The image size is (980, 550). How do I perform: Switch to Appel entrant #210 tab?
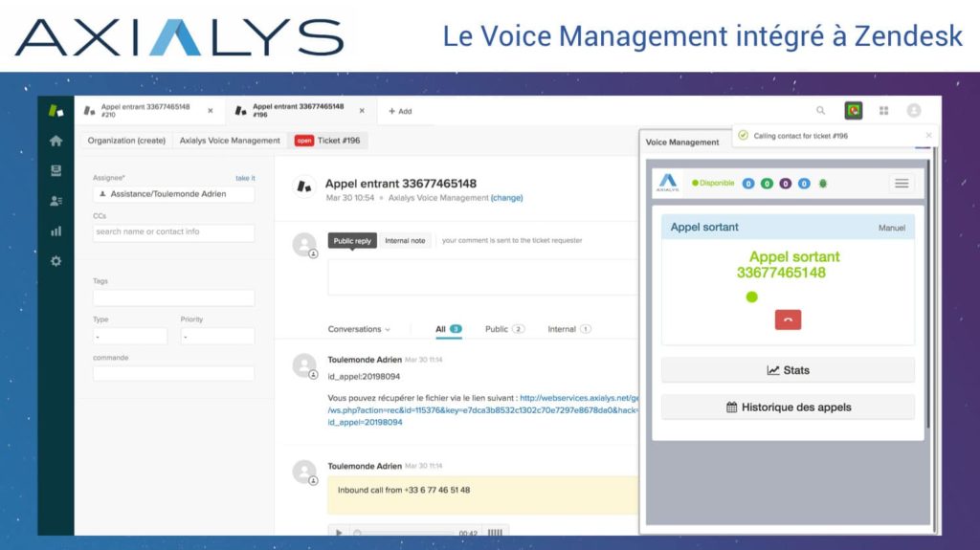[x=145, y=111]
